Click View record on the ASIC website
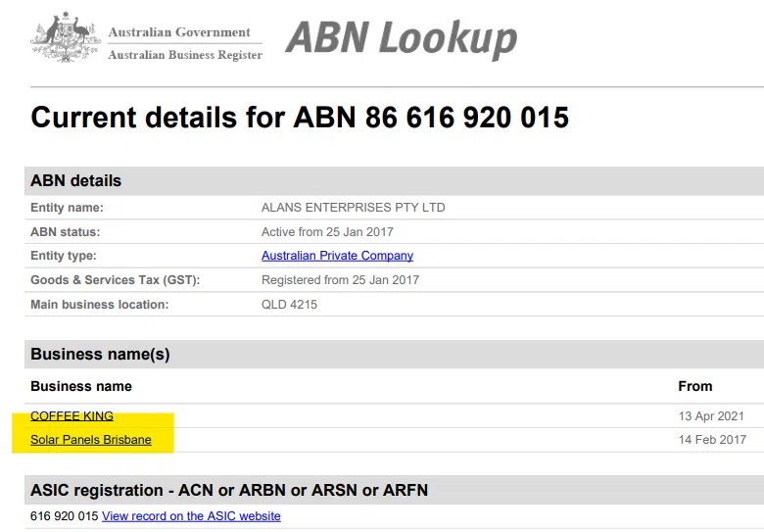 tap(191, 516)
